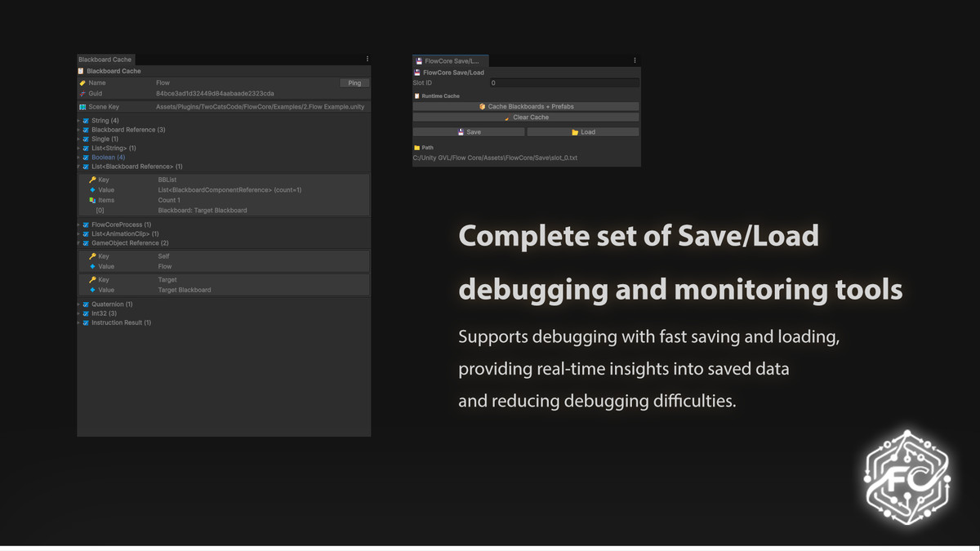Click the blue type icon of Int32 (3)

click(86, 313)
